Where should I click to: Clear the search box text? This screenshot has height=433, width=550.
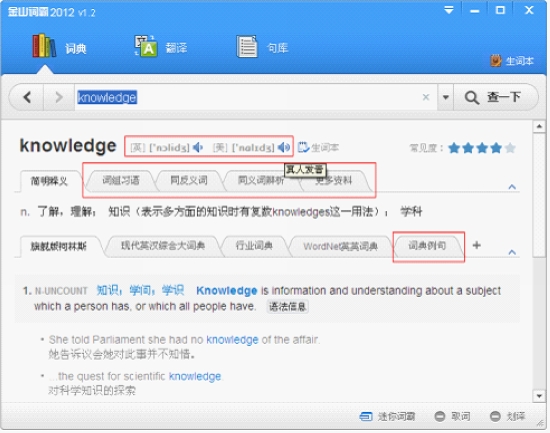pyautogui.click(x=426, y=97)
